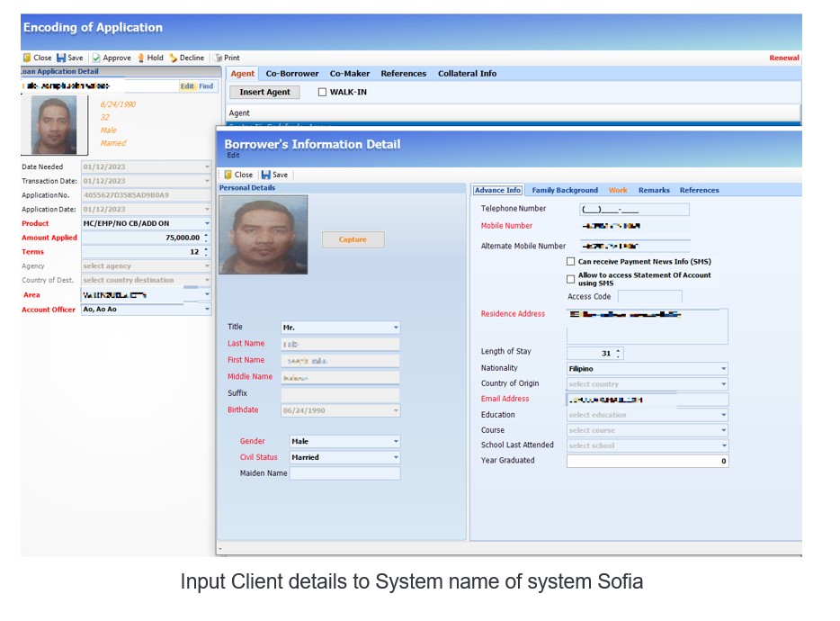
Task: Open the top References tab beside Co-Maker
Action: coord(404,74)
